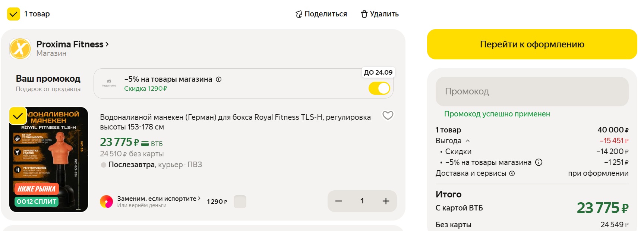644x231 pixels.
Task: Click the info icon beside −5% in the order summary
Action: click(x=539, y=162)
